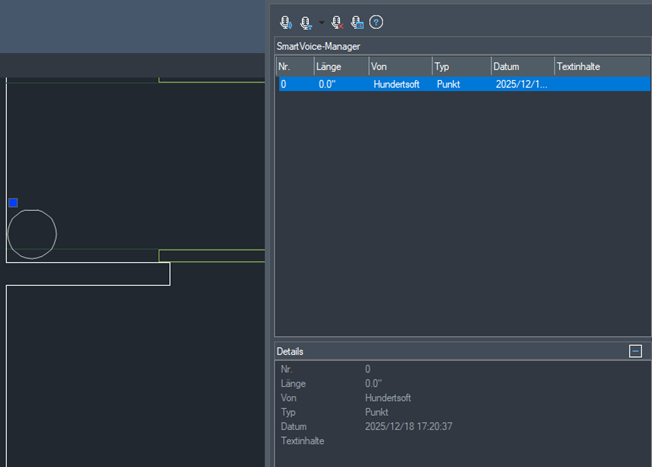Viewport: 652px width, 467px height.
Task: Click the Datum value in Details panel
Action: (x=407, y=426)
